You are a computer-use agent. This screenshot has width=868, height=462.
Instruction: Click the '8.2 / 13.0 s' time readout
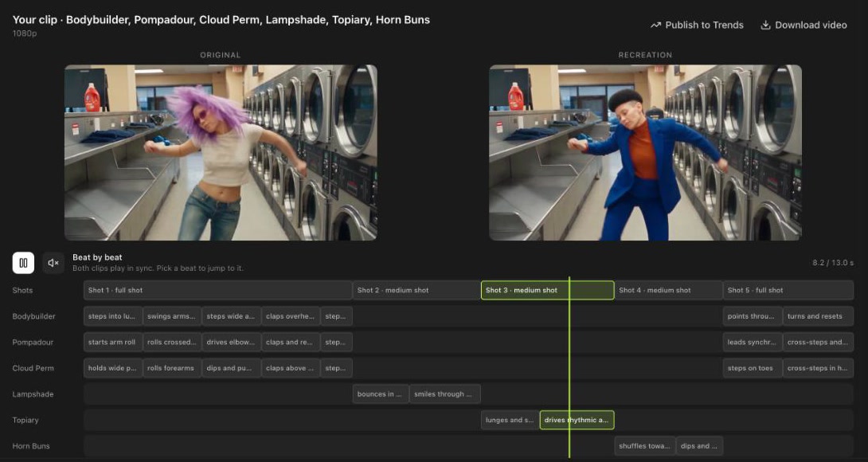(x=833, y=263)
